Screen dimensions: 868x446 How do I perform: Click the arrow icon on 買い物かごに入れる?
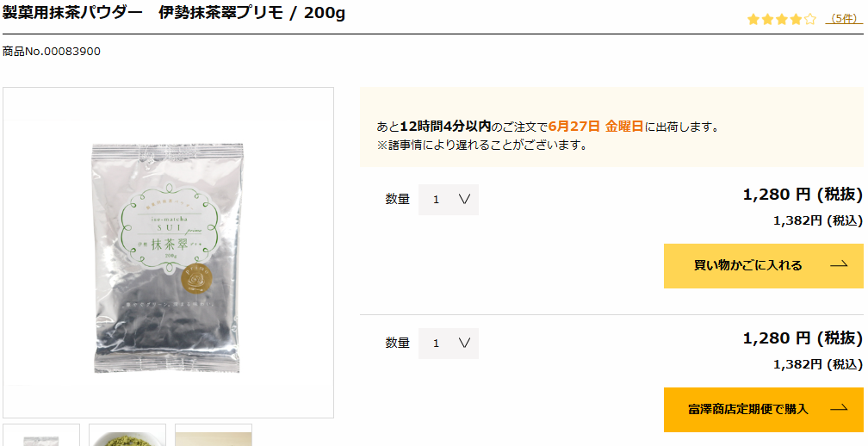840,265
